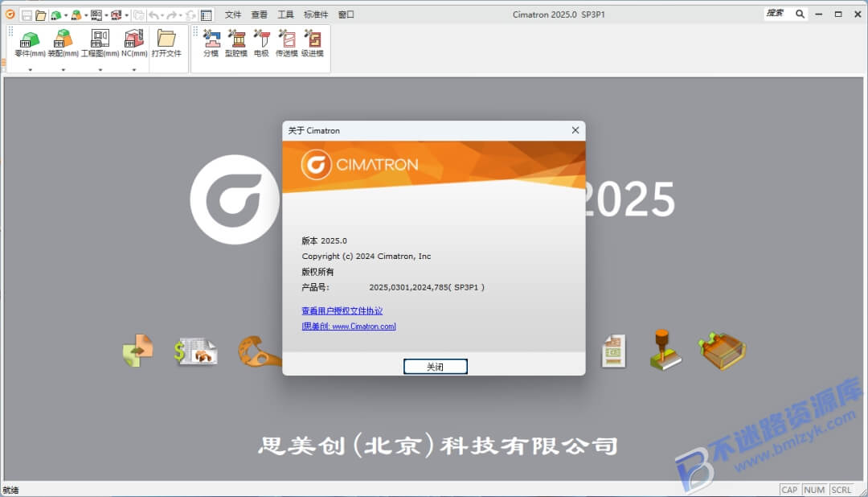
Task: Click the SCRL indicator in status bar
Action: pyautogui.click(x=841, y=490)
